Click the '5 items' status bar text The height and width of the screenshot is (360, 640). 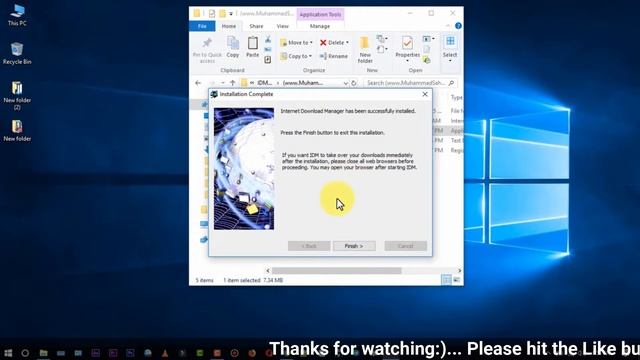(204, 280)
